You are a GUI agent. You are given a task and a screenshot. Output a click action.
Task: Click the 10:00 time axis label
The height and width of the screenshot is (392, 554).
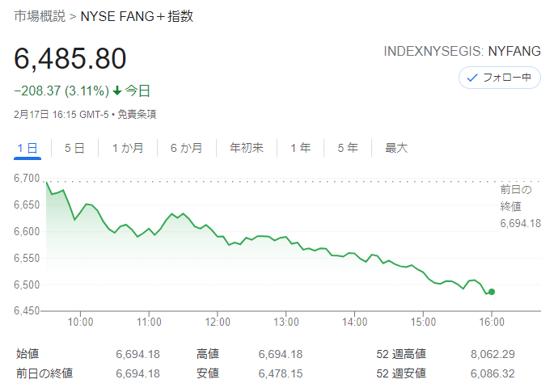tap(81, 322)
